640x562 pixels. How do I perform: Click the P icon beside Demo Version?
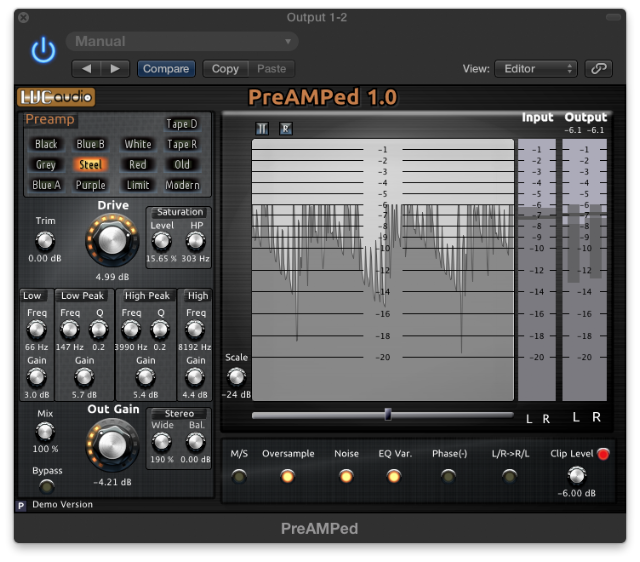(21, 505)
